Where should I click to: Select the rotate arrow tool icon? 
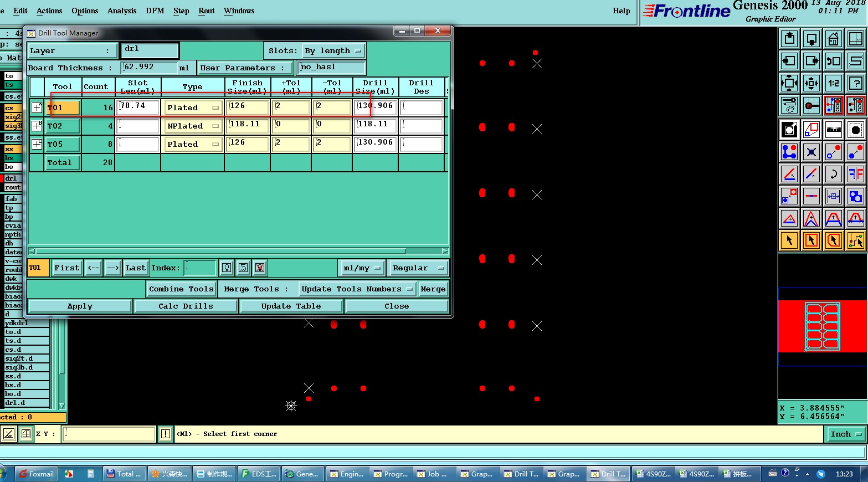click(x=834, y=174)
